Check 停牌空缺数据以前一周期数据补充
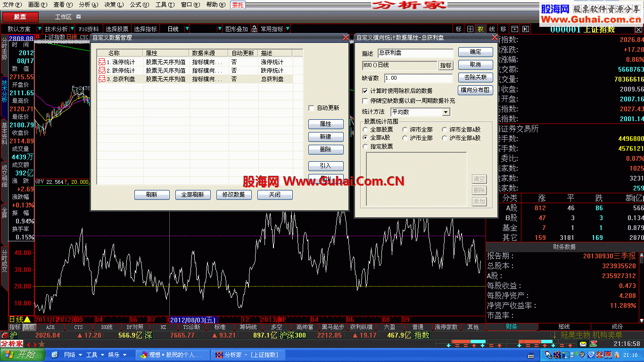Screen dimensions: 644x362 click(365, 101)
